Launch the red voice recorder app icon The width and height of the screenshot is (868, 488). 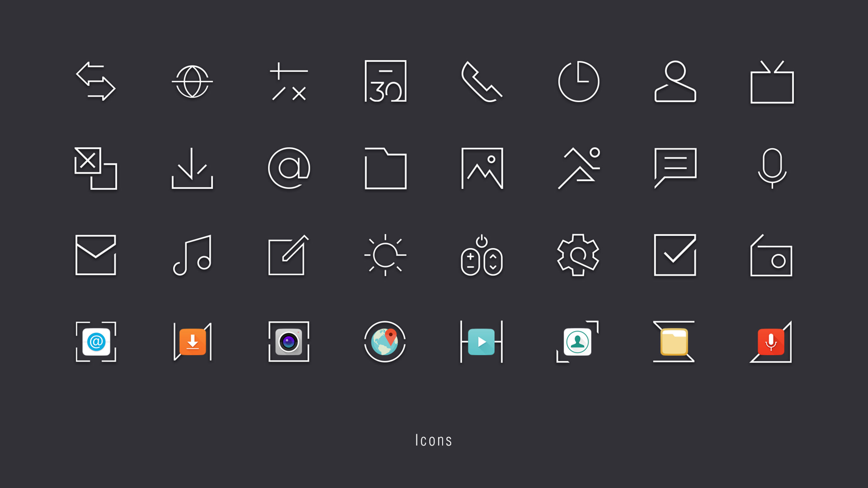pyautogui.click(x=771, y=342)
